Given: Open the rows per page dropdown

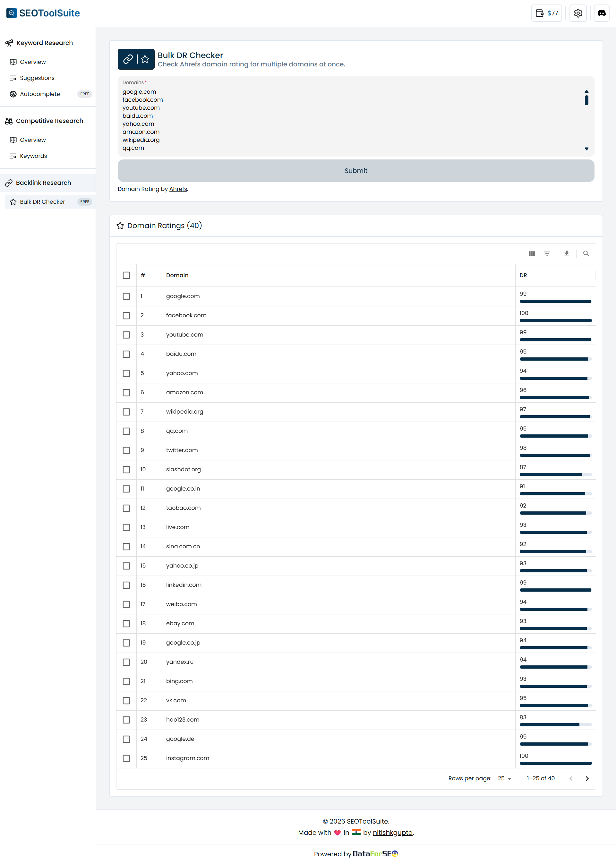Looking at the screenshot, I should (504, 779).
